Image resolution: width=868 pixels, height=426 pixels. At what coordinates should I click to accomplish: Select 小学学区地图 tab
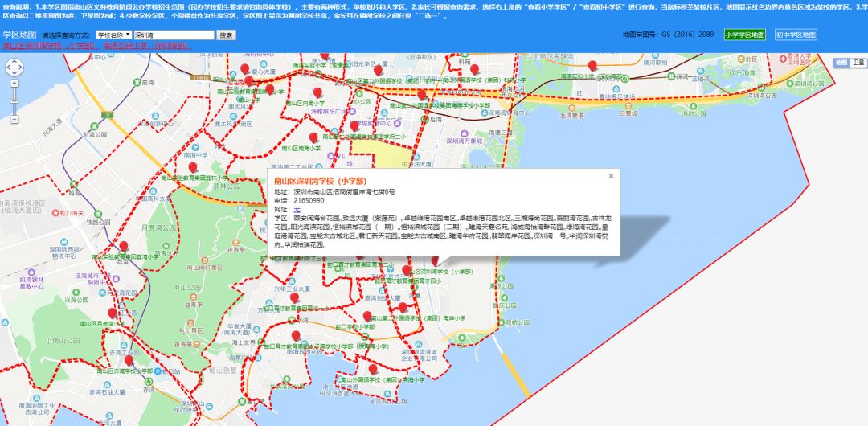[745, 35]
